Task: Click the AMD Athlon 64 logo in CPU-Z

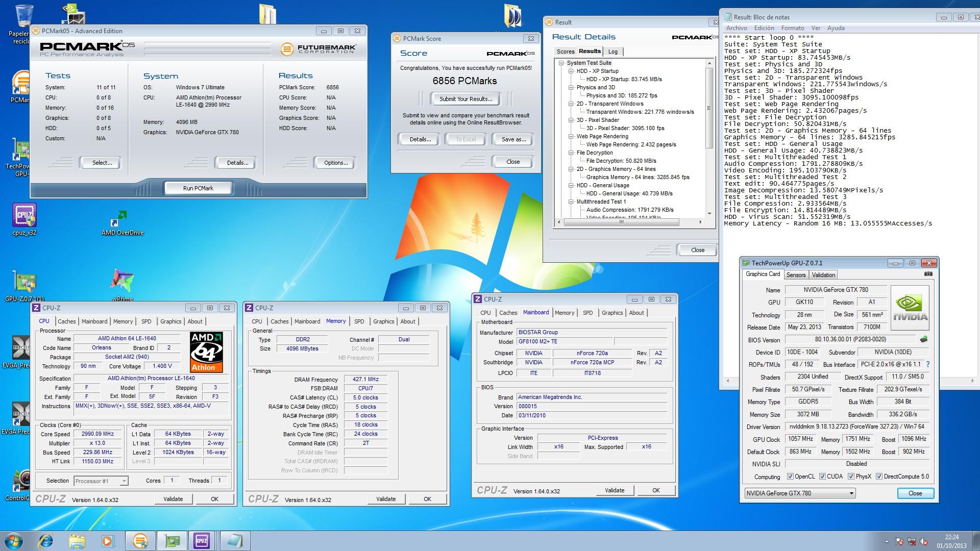Action: (x=207, y=352)
